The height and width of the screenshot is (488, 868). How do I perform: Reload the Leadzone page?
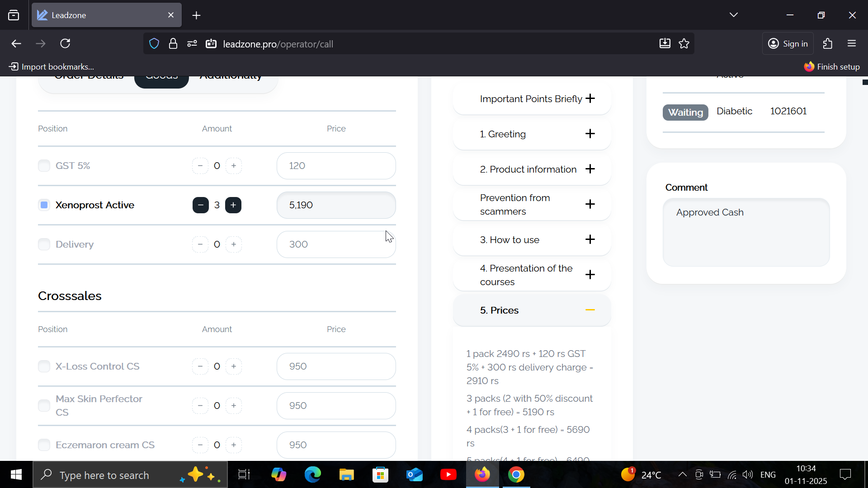coord(65,44)
